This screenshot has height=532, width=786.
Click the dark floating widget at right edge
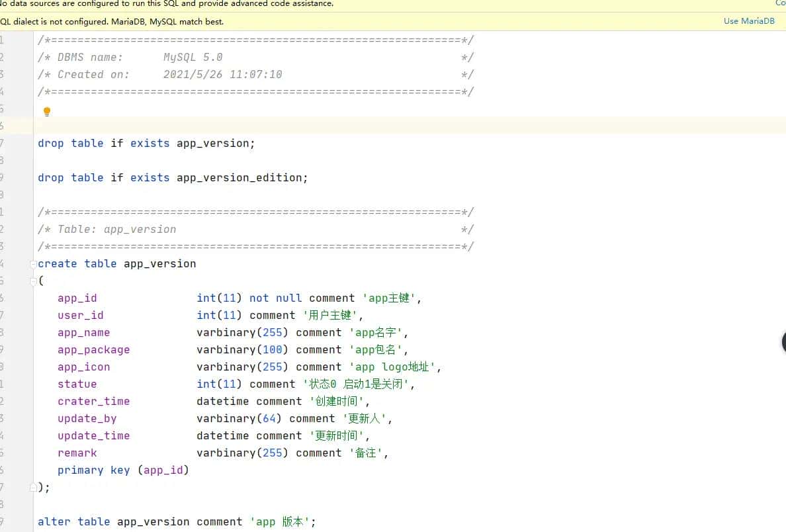(783, 342)
